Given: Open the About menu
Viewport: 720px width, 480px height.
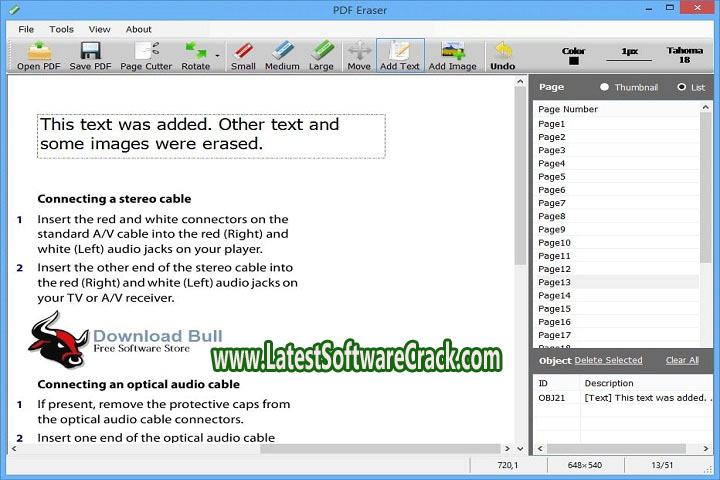Looking at the screenshot, I should click(x=139, y=29).
